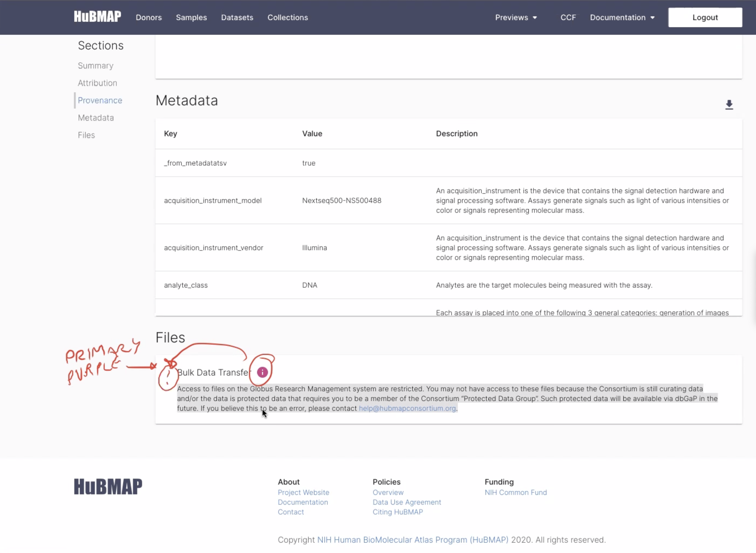Click the Logout button

coord(705,17)
